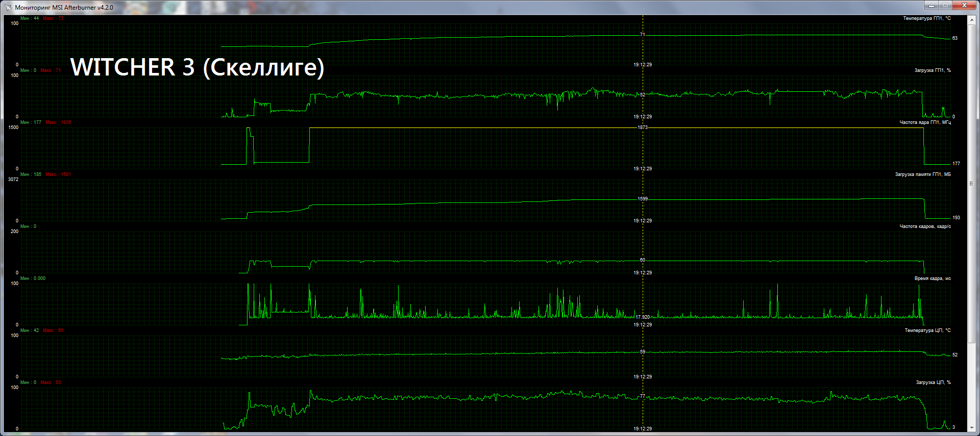980x436 pixels.
Task: Click the 'Мин : 185' memory usage minimum
Action: [x=31, y=174]
